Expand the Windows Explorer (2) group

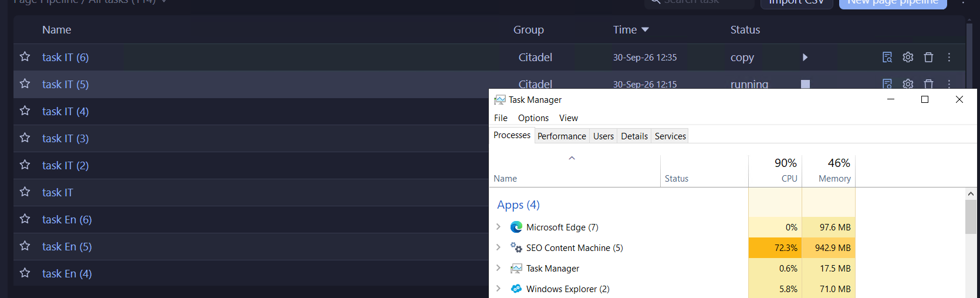tap(498, 289)
